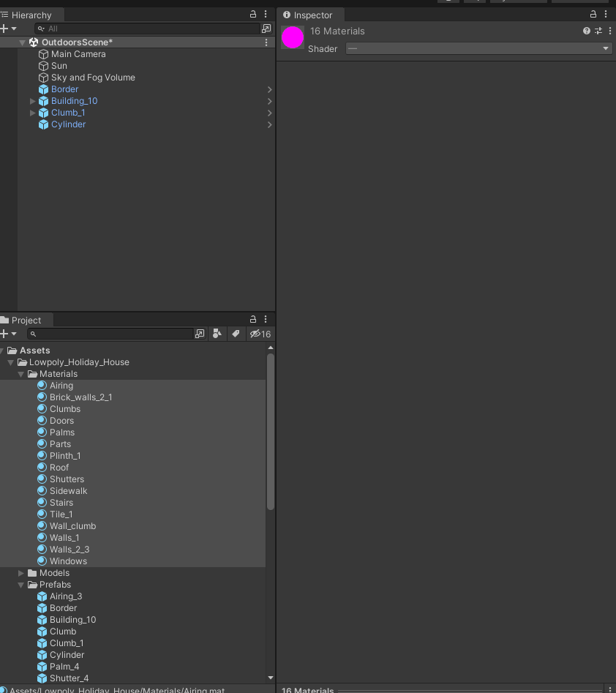Click the Hierarchy search-in-window icon

pyautogui.click(x=266, y=29)
